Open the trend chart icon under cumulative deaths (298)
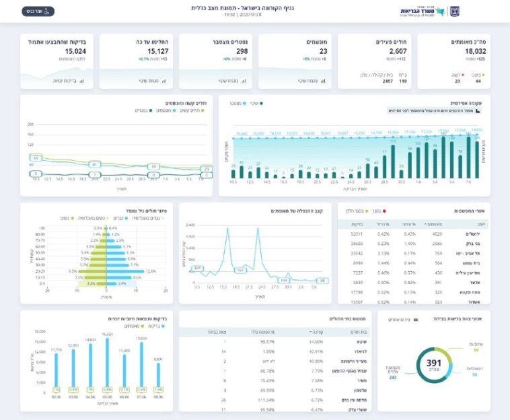The height and width of the screenshot is (420, 510). pos(242,81)
